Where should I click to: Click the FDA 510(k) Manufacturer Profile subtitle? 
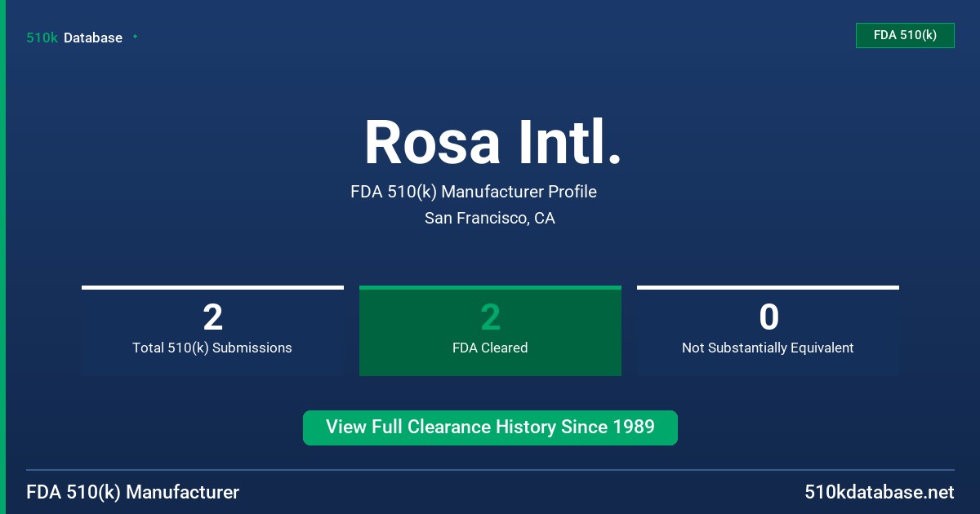[474, 192]
